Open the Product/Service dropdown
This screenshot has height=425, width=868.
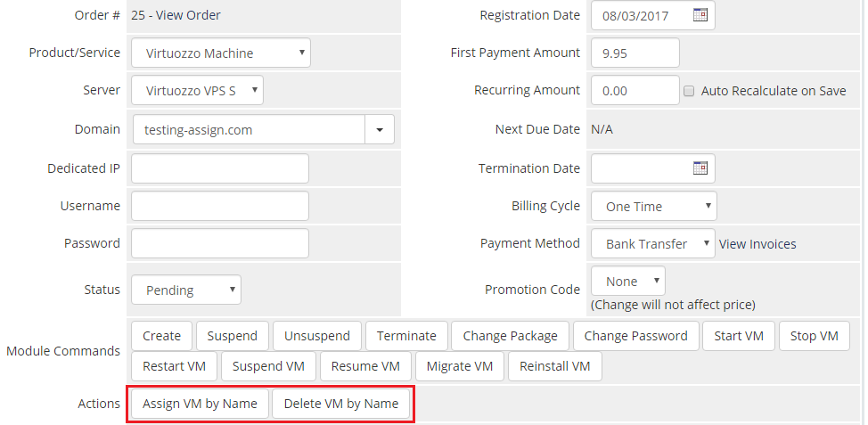[x=221, y=53]
